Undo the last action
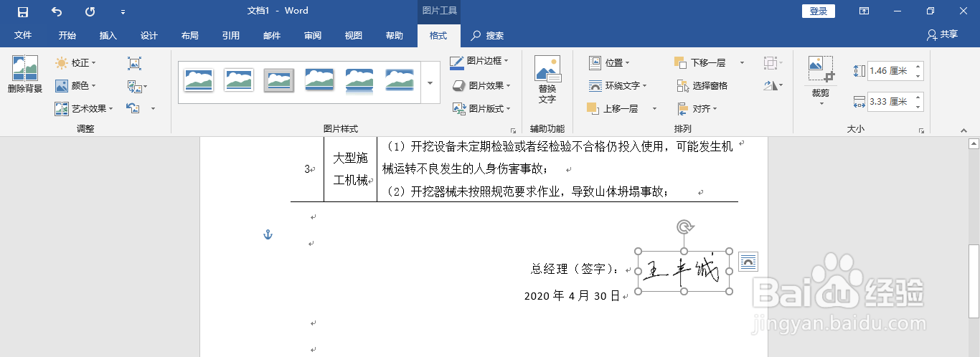This screenshot has height=357, width=980. 57,11
